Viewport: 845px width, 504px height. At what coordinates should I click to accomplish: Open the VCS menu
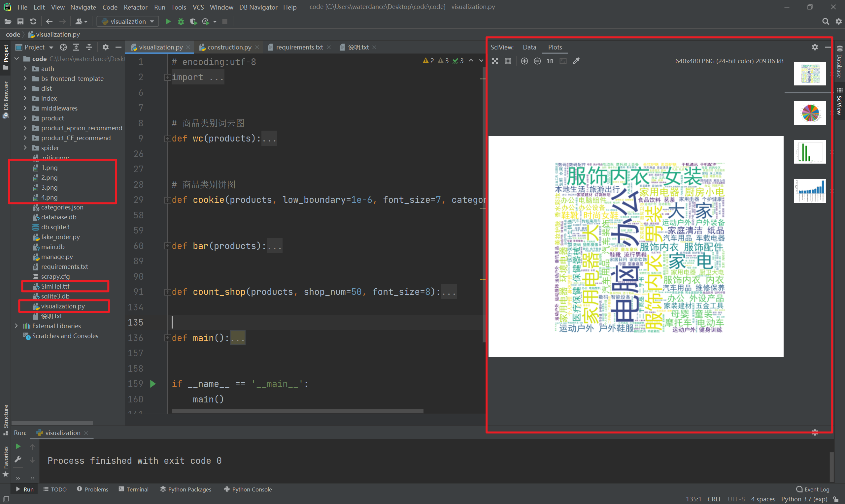[198, 7]
